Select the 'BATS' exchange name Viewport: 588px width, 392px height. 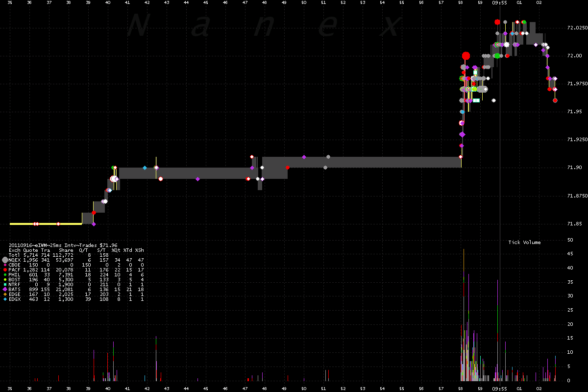click(x=15, y=289)
